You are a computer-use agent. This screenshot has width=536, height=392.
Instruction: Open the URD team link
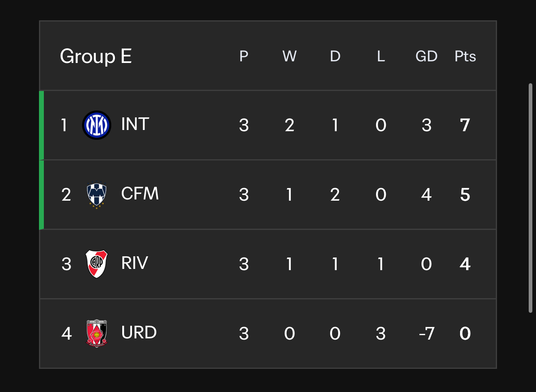[x=139, y=333]
